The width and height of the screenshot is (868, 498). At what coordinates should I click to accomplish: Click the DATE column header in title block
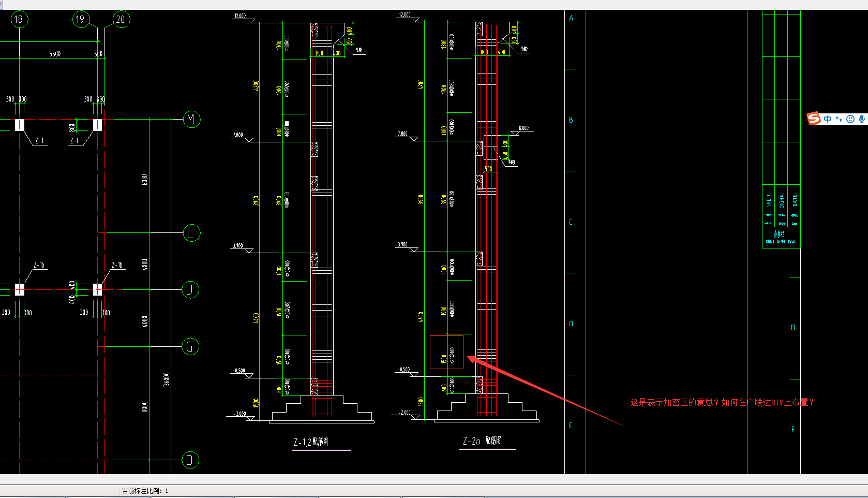tap(795, 200)
